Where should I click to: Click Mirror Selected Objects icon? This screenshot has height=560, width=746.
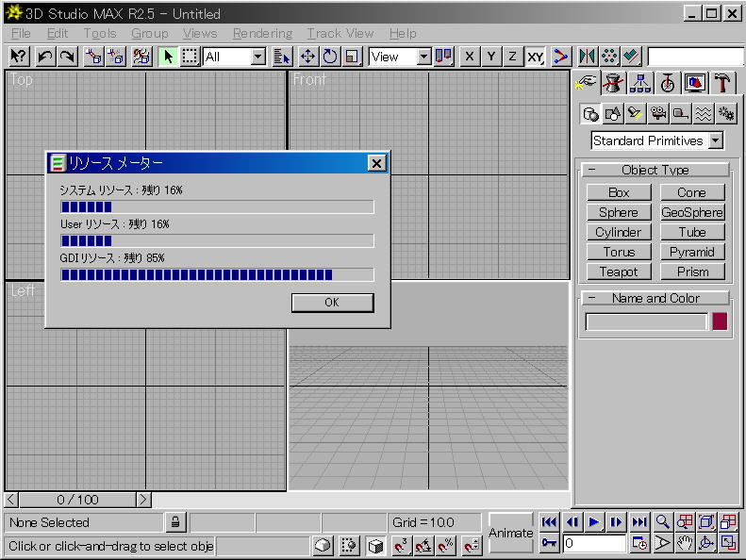[588, 57]
